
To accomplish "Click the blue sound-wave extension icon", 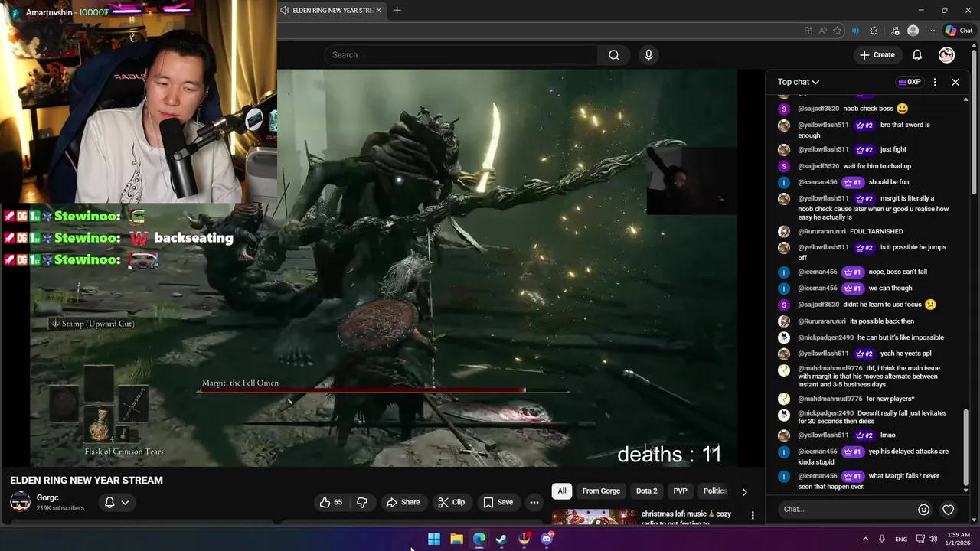I will pos(855,31).
